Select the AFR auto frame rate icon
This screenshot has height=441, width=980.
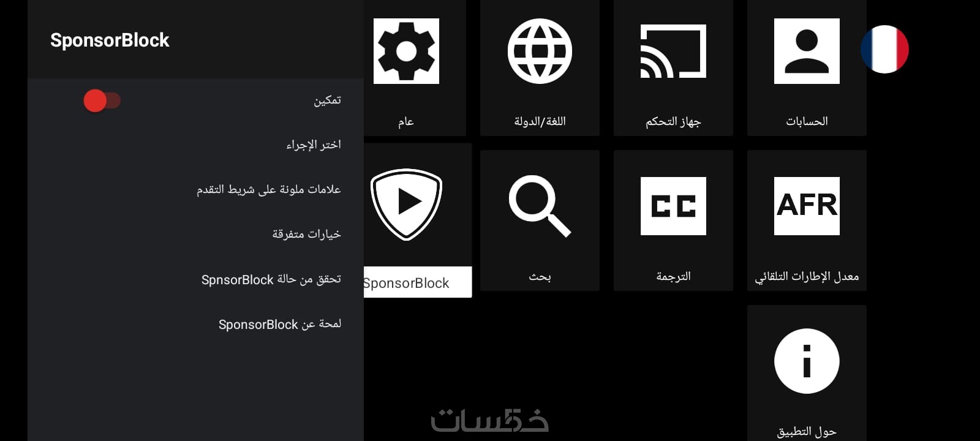[x=807, y=206]
